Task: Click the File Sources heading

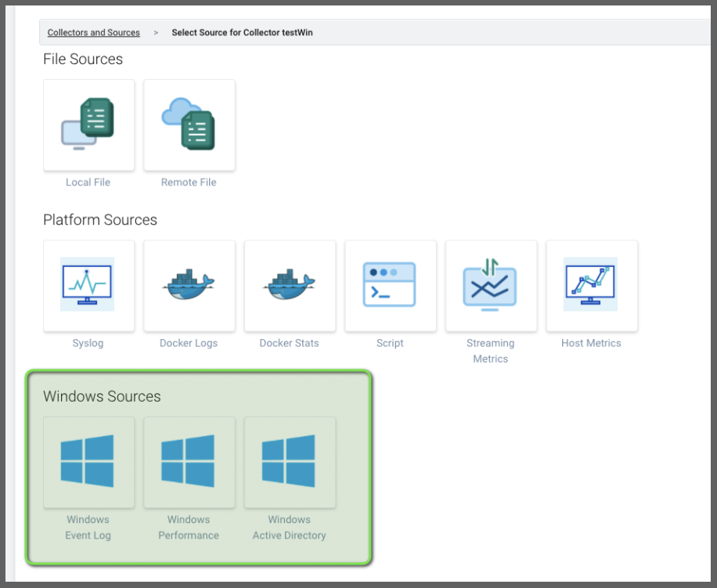Action: (83, 59)
